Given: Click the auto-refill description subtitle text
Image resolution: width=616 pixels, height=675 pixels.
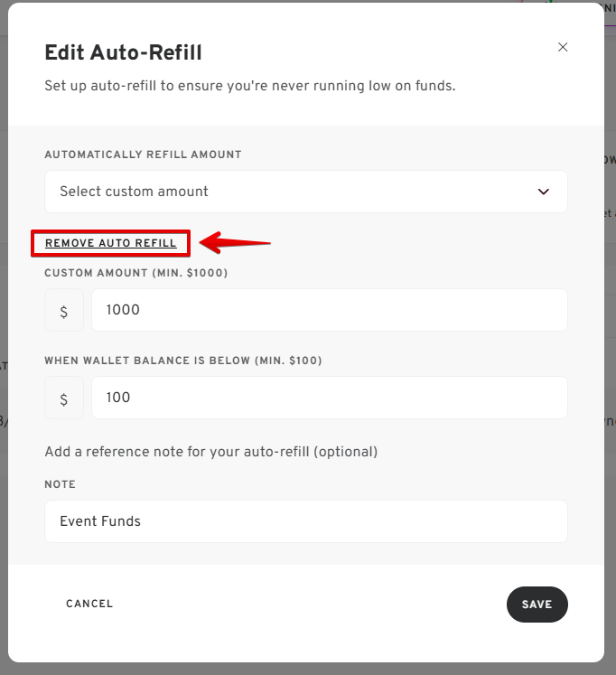Looking at the screenshot, I should pyautogui.click(x=249, y=87).
